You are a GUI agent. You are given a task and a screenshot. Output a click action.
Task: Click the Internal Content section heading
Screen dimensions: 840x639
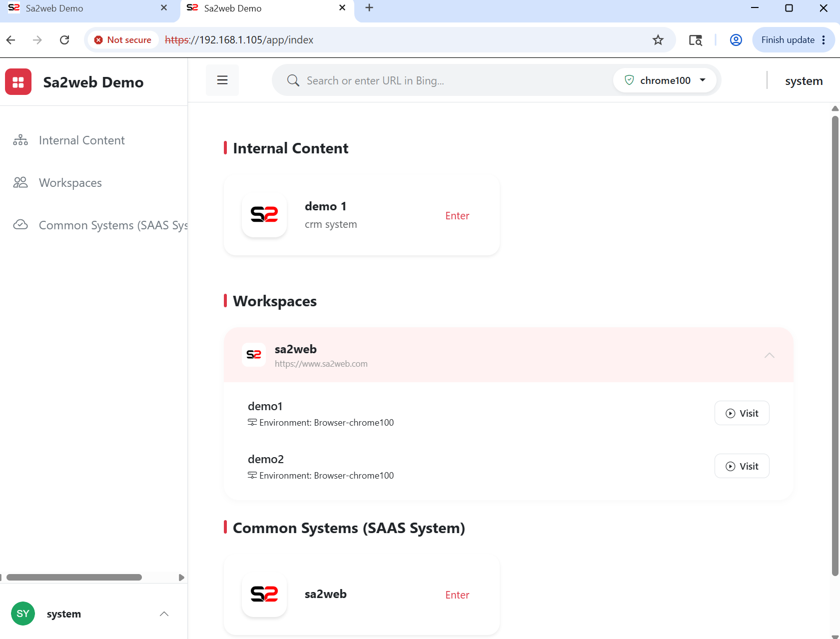[290, 148]
